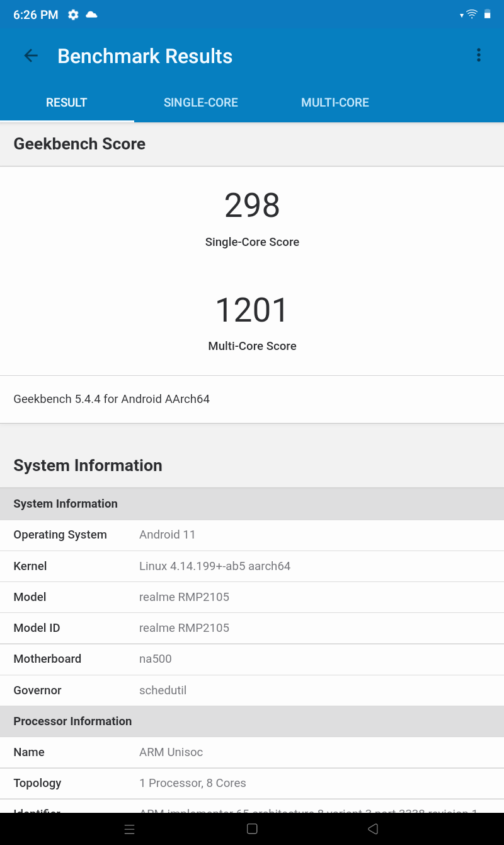The image size is (504, 845).
Task: Tap the Governor schedutil row
Action: click(252, 691)
